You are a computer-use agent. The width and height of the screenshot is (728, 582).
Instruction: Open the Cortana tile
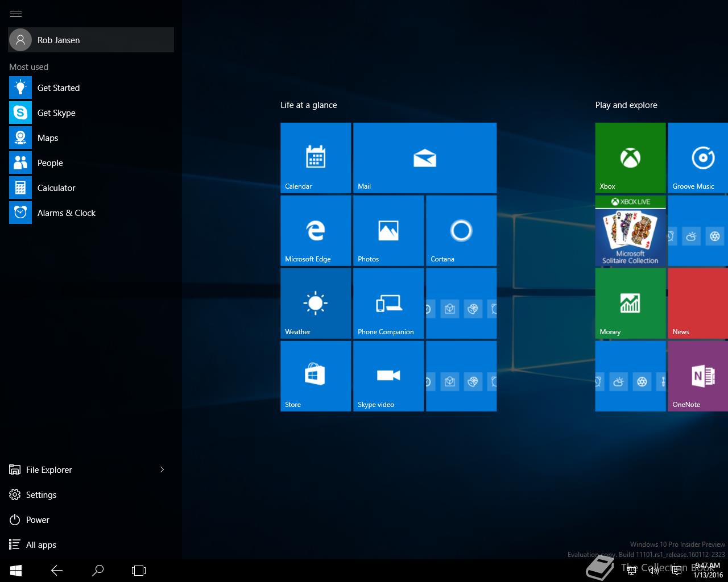461,231
